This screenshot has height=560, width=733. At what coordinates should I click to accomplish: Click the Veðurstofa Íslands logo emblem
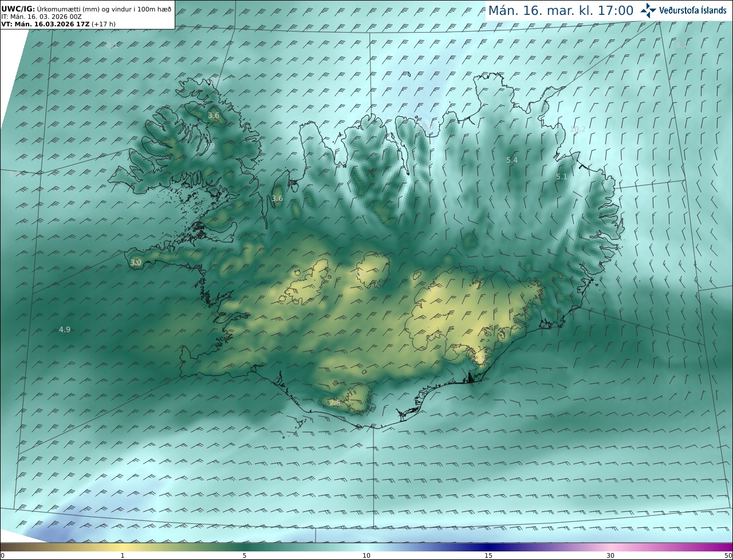click(648, 10)
